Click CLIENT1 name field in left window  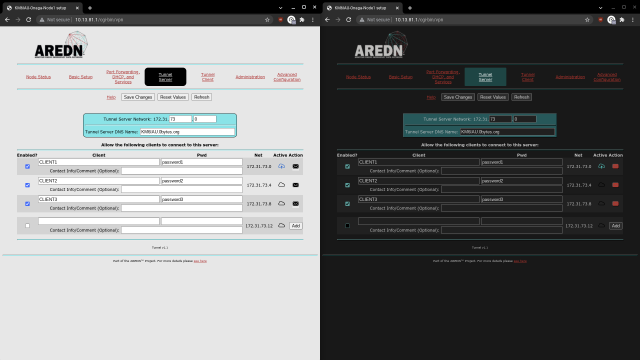coord(99,162)
